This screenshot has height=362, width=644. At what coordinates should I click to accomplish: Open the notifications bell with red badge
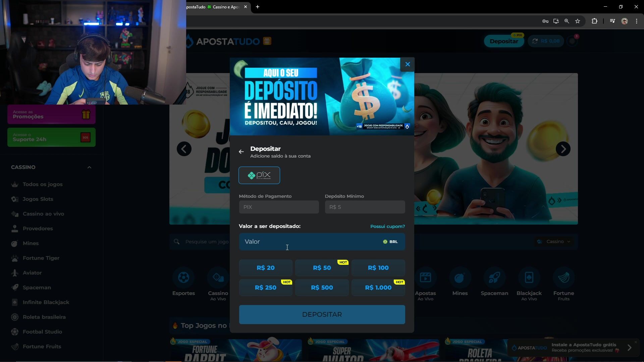coord(572,41)
